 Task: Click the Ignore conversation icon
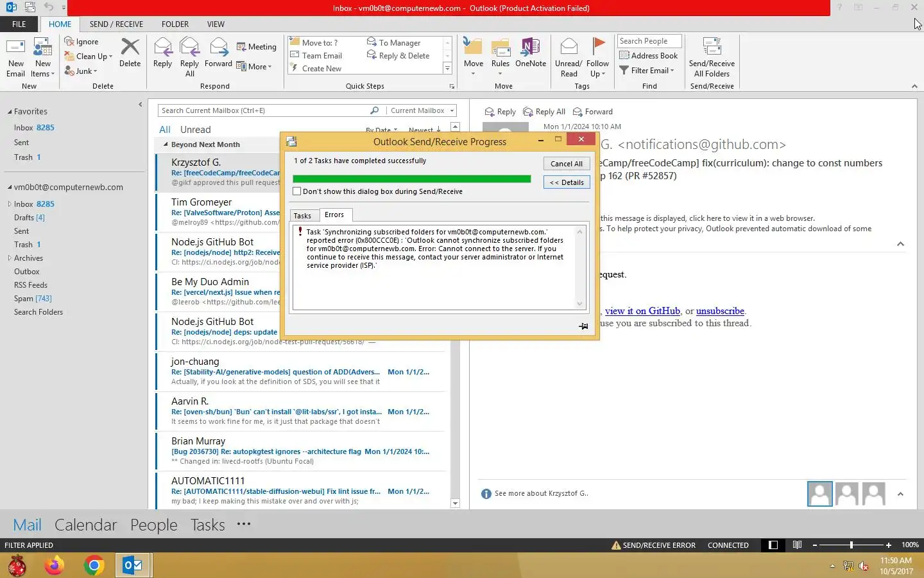click(x=70, y=42)
